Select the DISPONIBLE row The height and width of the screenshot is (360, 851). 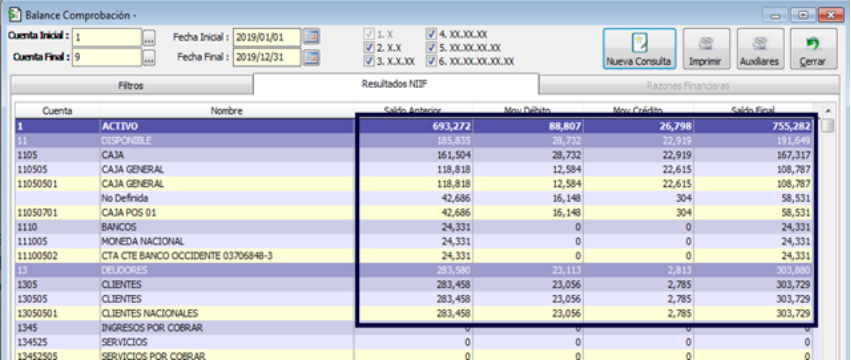pyautogui.click(x=414, y=140)
